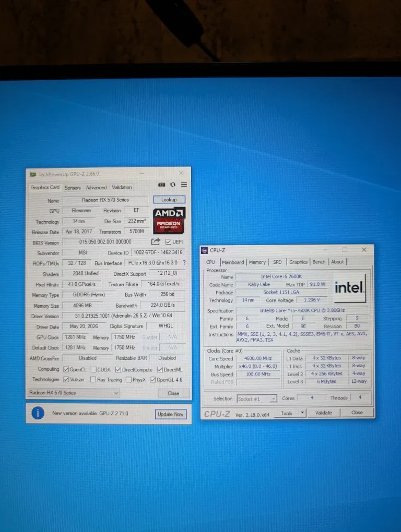Open the SPD tab in CPU-Z
This screenshot has height=532, width=401.
point(277,262)
